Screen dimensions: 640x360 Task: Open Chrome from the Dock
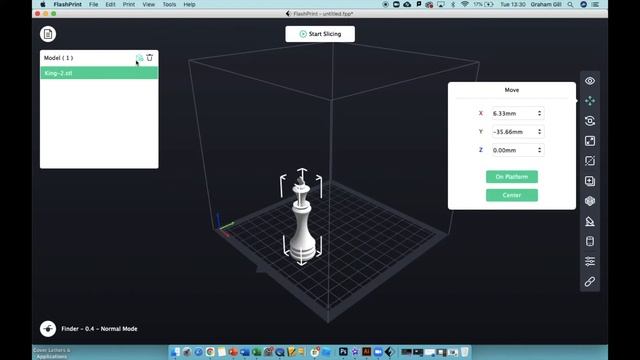pos(210,352)
